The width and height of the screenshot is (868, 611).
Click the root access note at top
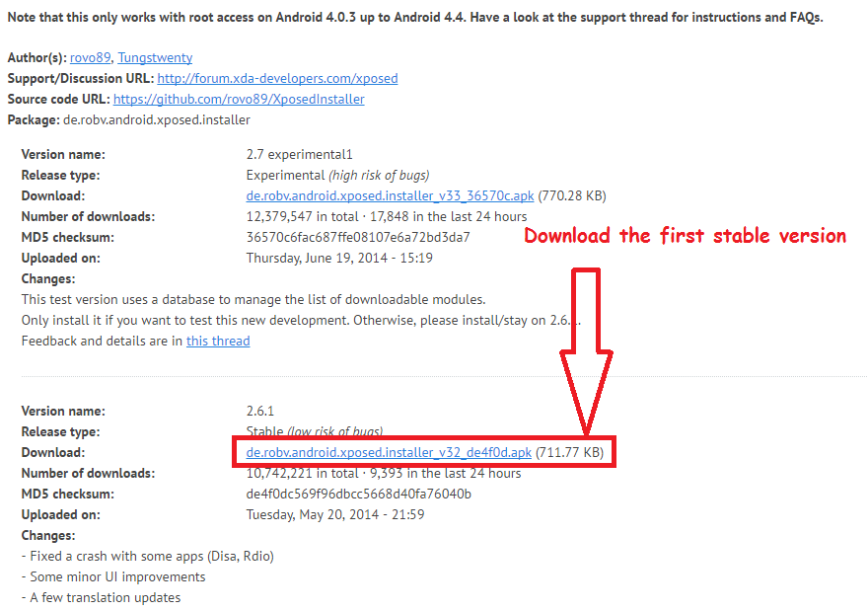[415, 17]
